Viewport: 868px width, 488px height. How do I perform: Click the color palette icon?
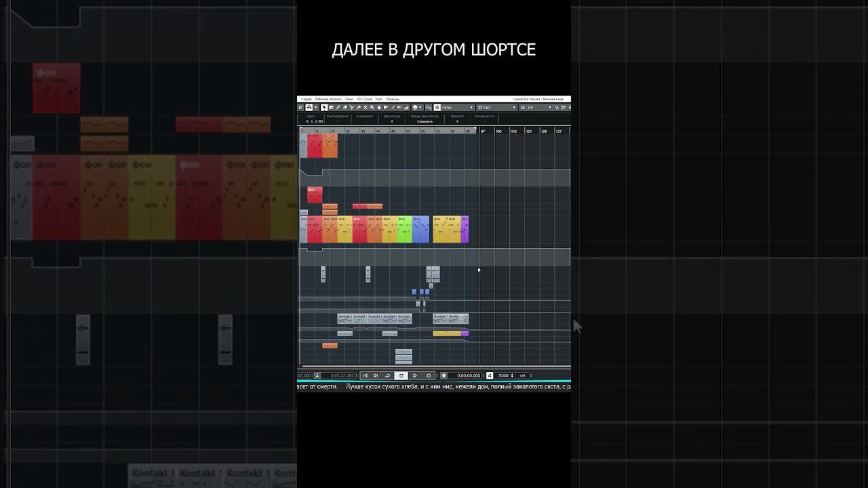pyautogui.click(x=414, y=107)
